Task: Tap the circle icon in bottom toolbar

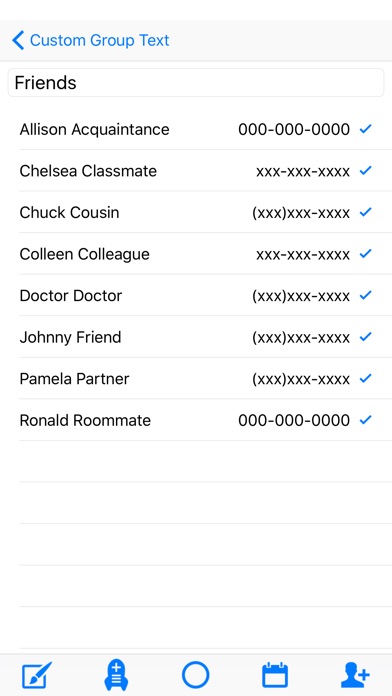Action: (x=195, y=675)
